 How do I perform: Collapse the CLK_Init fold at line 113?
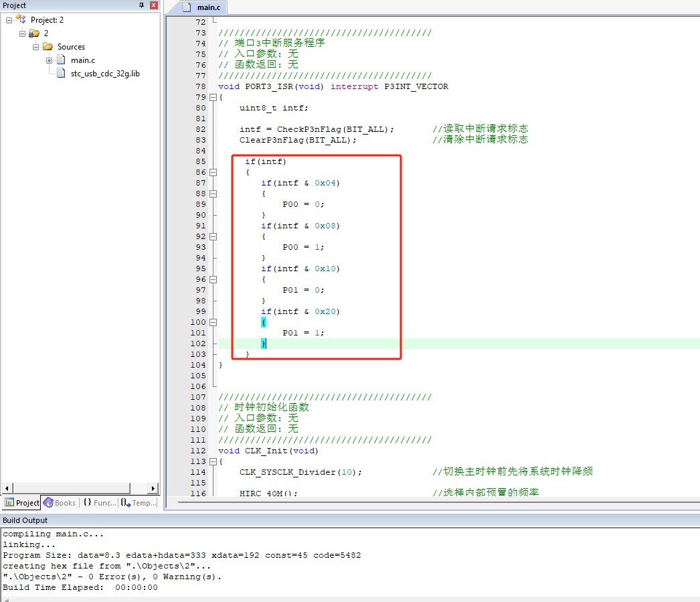tap(213, 462)
